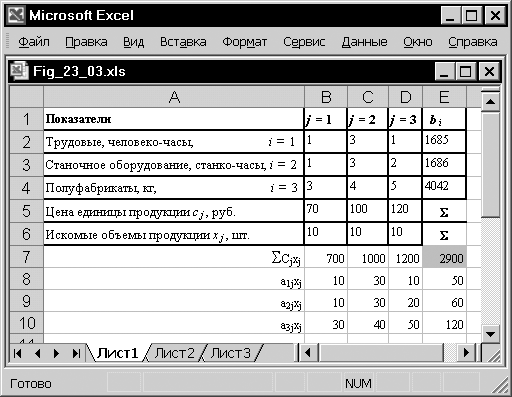Maximize the Fig_23_03.xls workbook window
The height and width of the screenshot is (397, 512).
466,71
